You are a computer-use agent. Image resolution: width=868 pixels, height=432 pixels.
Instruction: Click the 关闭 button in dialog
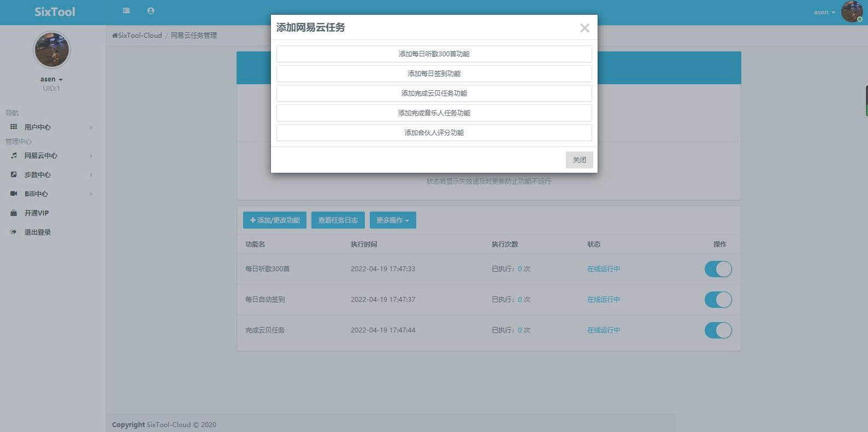point(580,160)
